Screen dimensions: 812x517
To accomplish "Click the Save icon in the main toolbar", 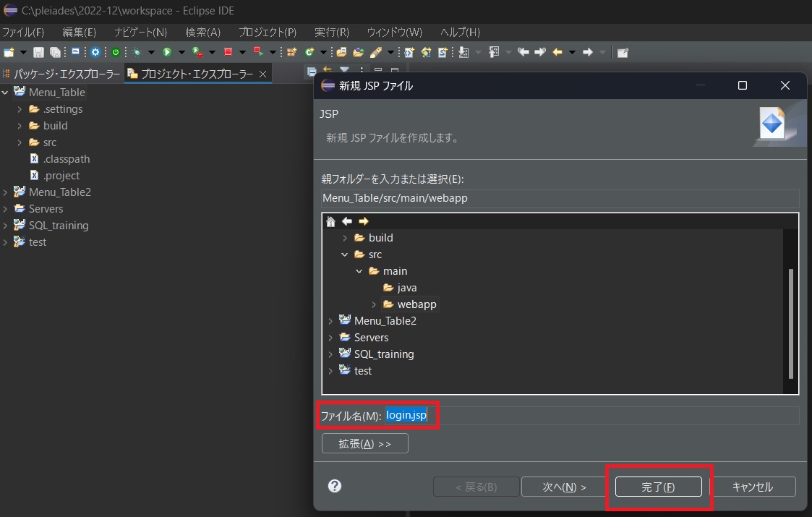I will pyautogui.click(x=38, y=51).
